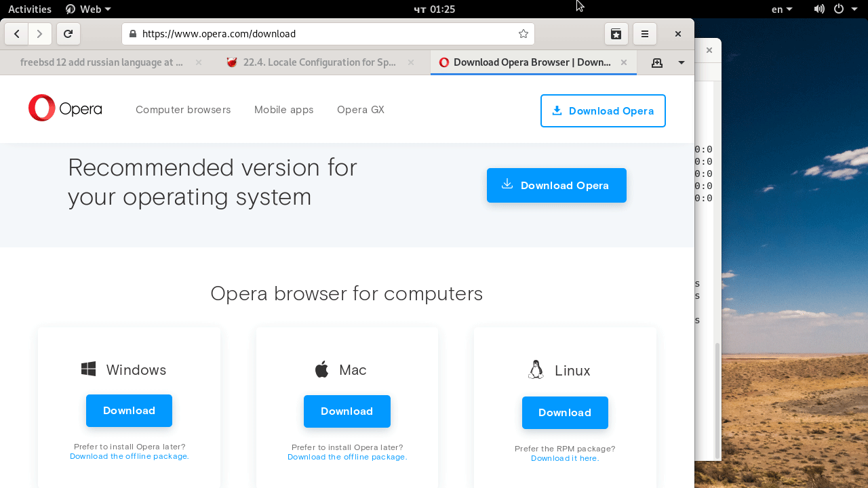This screenshot has width=868, height=488.
Task: Click the Opera logo in header
Action: point(65,108)
